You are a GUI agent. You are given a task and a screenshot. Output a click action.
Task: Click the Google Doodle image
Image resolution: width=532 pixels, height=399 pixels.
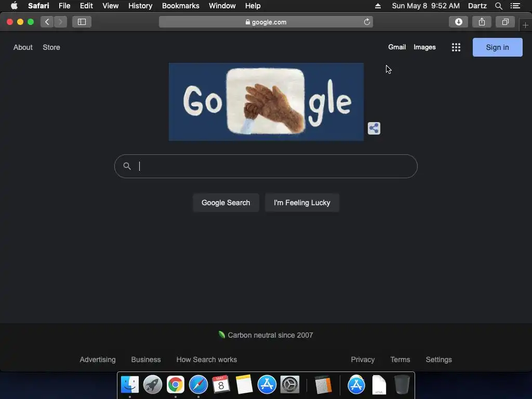266,102
